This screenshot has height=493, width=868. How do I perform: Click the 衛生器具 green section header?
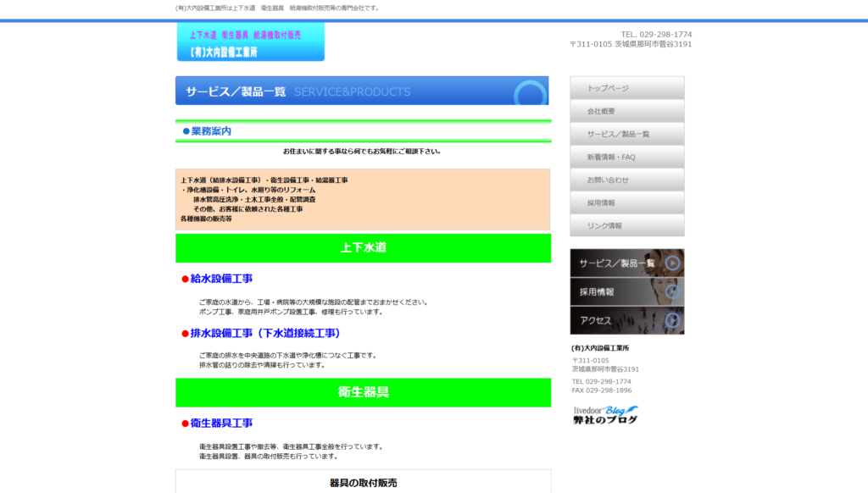coord(363,392)
